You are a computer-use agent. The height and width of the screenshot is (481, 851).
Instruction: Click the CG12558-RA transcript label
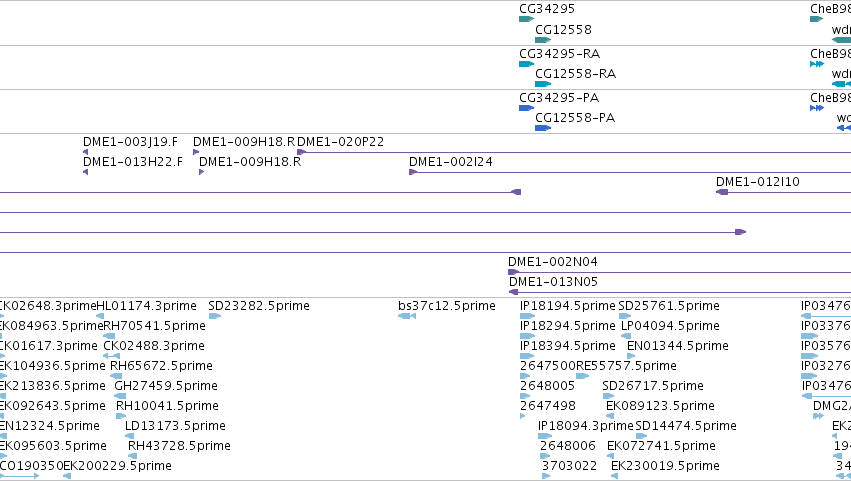(575, 74)
